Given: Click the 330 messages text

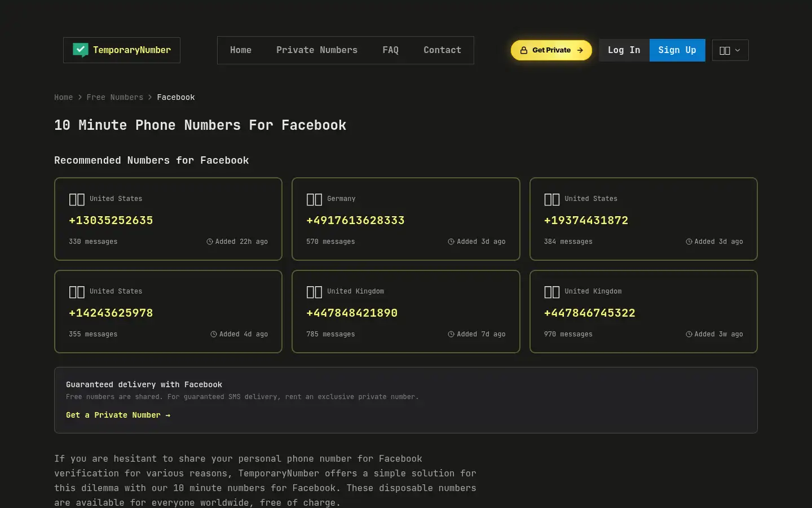Looking at the screenshot, I should [x=93, y=242].
